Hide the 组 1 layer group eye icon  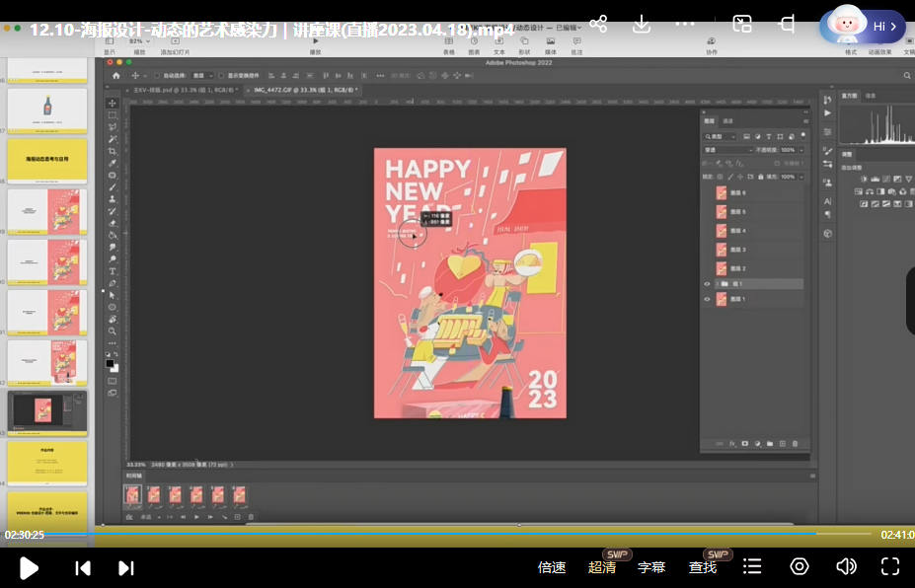pos(707,284)
